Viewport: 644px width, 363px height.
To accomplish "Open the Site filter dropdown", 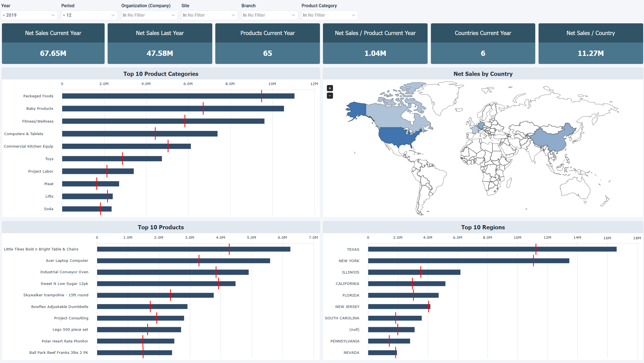I will coord(209,15).
